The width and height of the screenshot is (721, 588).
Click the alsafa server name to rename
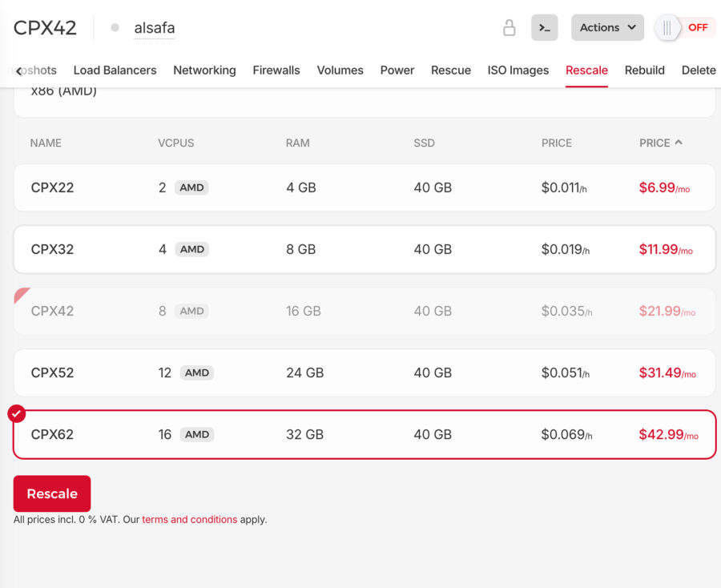click(155, 28)
